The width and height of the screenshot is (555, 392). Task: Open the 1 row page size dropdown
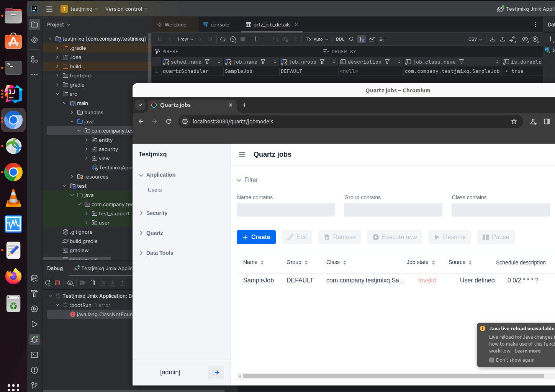click(185, 39)
